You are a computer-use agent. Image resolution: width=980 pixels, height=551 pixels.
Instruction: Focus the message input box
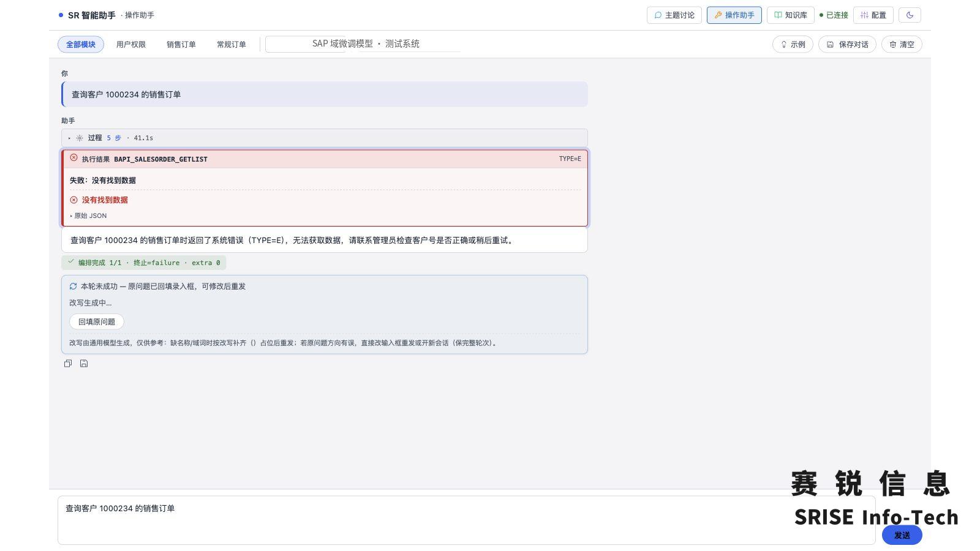click(466, 520)
